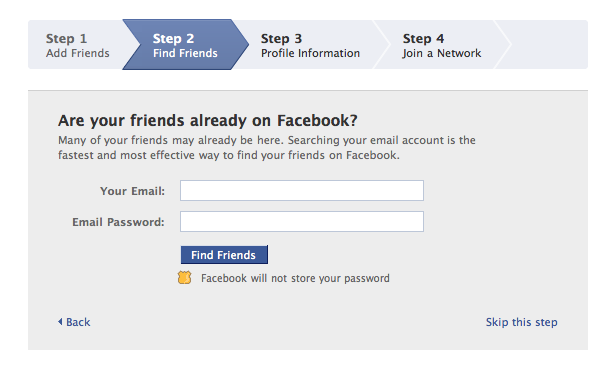Click the description paragraph about searching email
The image size is (612, 372).
(x=267, y=148)
